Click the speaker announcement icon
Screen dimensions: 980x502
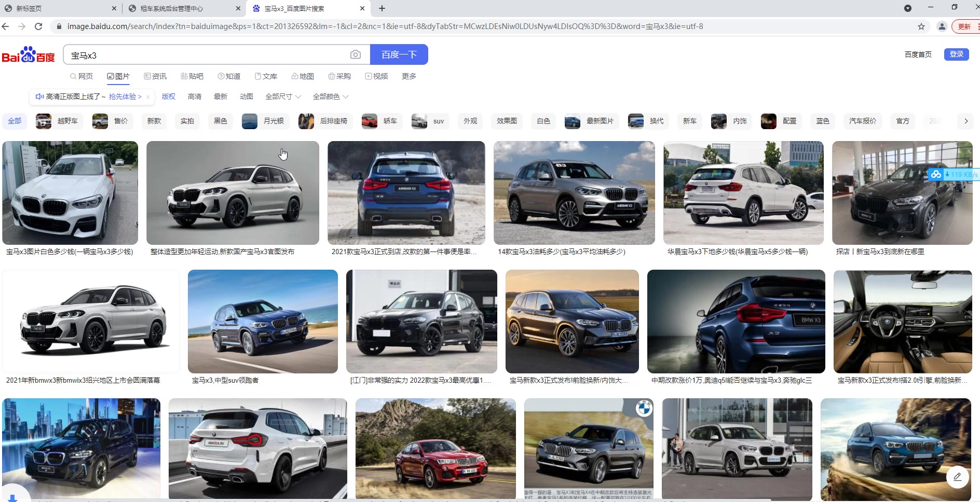click(x=39, y=96)
